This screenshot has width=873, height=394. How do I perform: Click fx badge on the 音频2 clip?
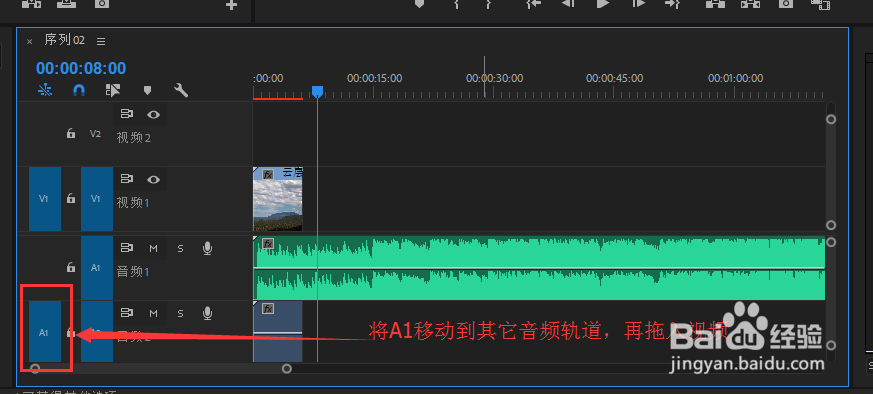point(268,308)
